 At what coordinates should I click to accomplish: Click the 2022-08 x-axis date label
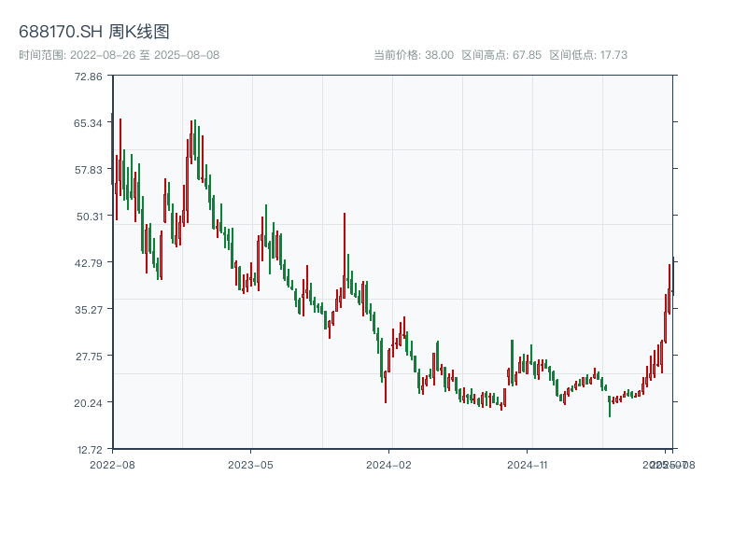tap(112, 464)
